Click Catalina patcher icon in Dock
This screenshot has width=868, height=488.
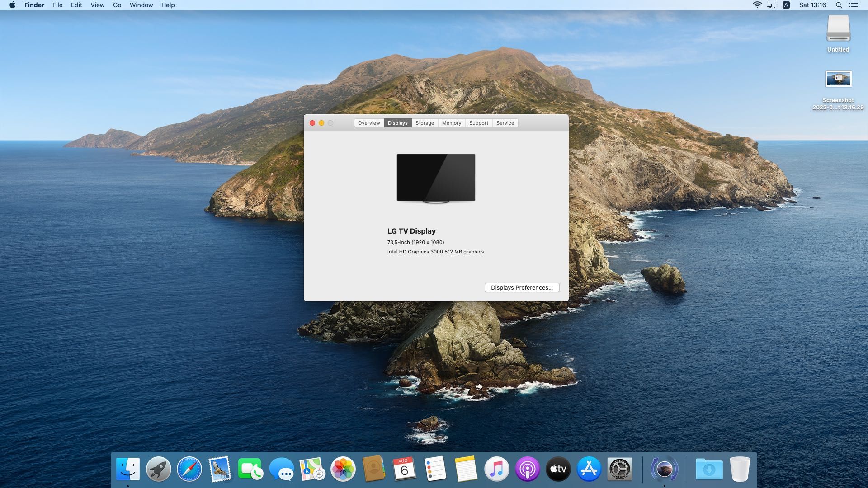click(x=665, y=469)
